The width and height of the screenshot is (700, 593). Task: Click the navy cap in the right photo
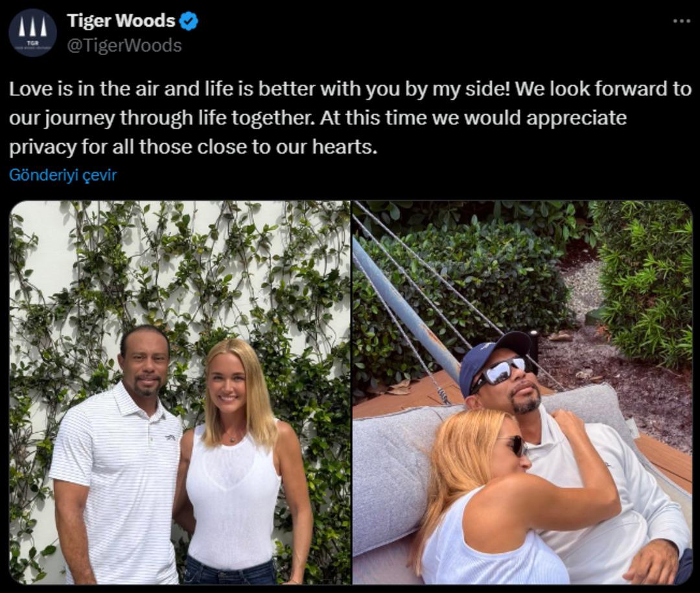[493, 357]
